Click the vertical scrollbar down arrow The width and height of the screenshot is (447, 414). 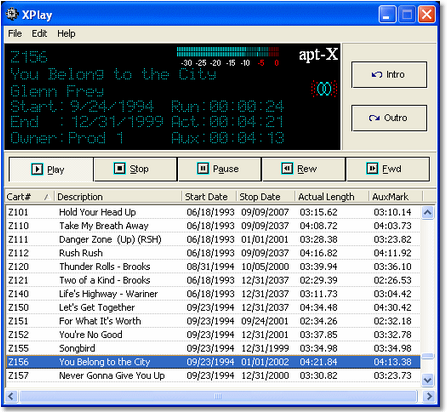click(x=428, y=380)
